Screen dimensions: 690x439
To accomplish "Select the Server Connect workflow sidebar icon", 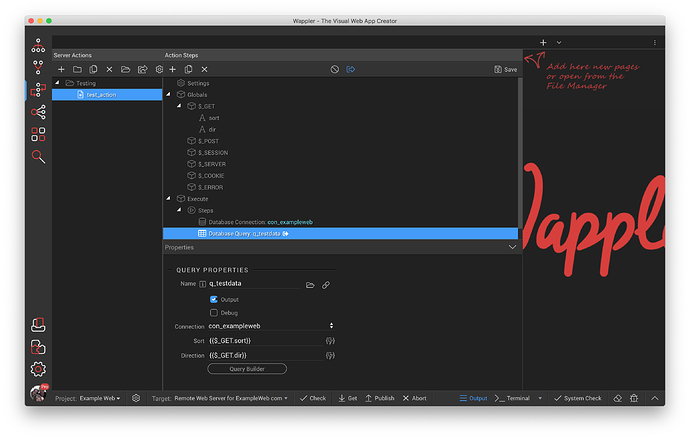I will [38, 90].
